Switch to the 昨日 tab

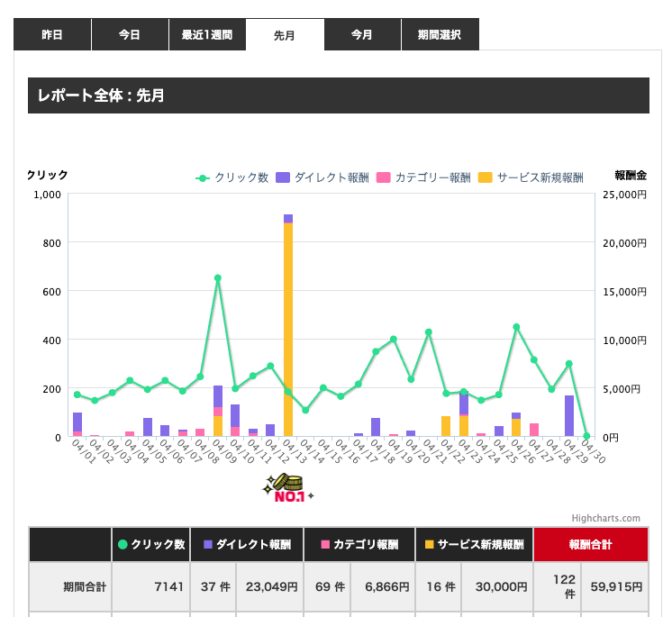click(52, 34)
